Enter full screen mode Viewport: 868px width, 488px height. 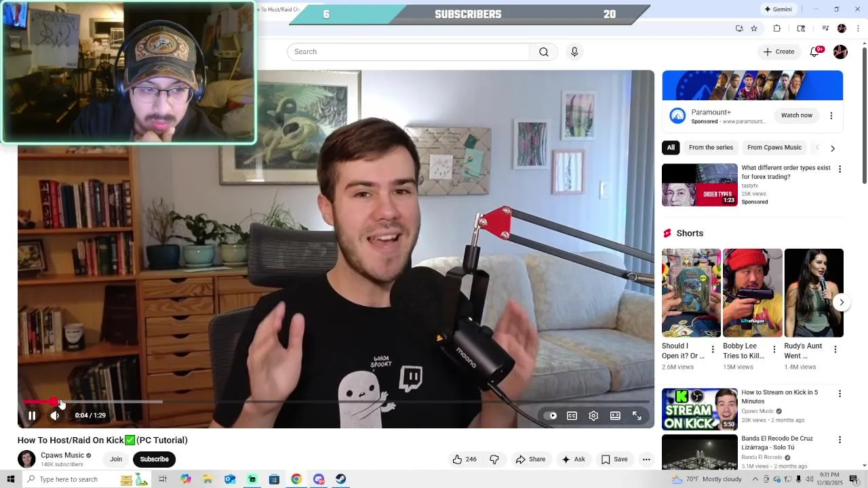coord(637,415)
